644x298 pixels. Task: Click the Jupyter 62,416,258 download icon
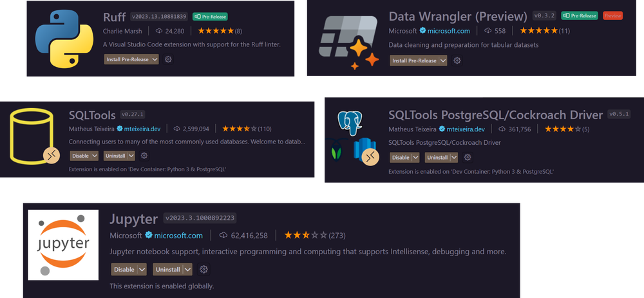tap(223, 235)
